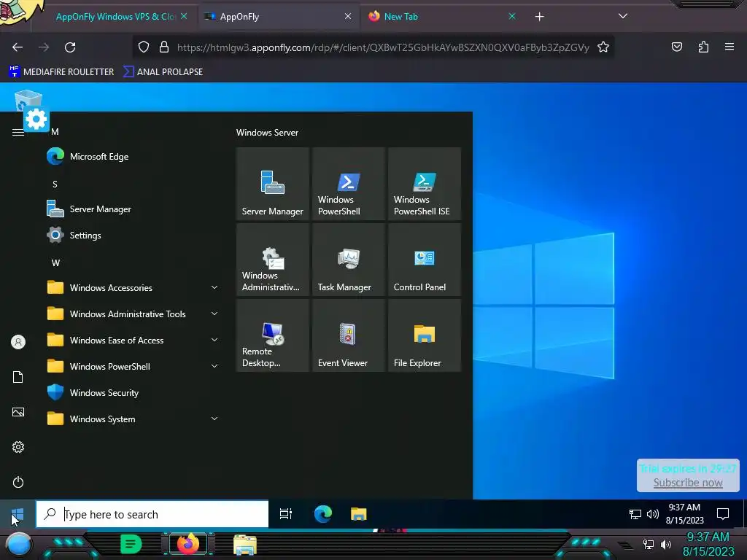Open the Windows Administrative Tools tile
Viewport: 747px width, 560px height.
(273, 260)
